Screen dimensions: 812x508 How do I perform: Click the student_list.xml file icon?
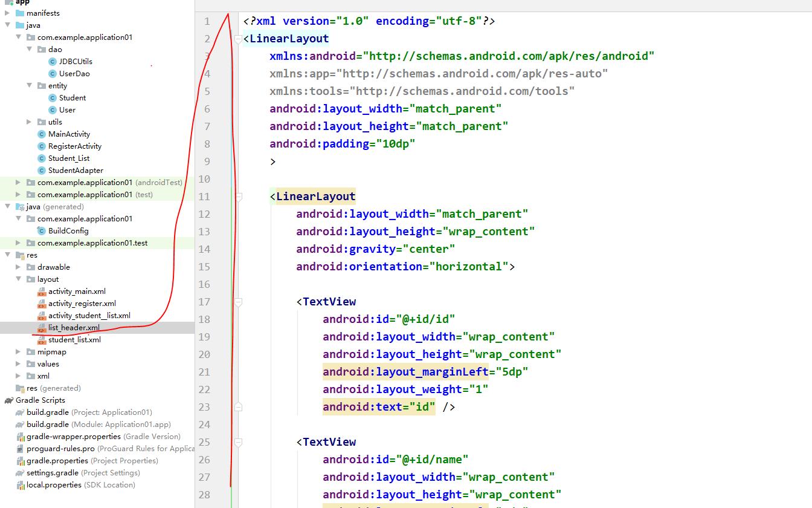(42, 339)
